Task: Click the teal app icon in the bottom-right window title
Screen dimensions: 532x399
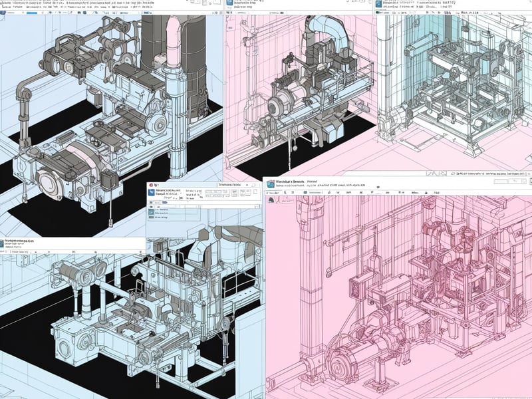Action: pyautogui.click(x=271, y=184)
